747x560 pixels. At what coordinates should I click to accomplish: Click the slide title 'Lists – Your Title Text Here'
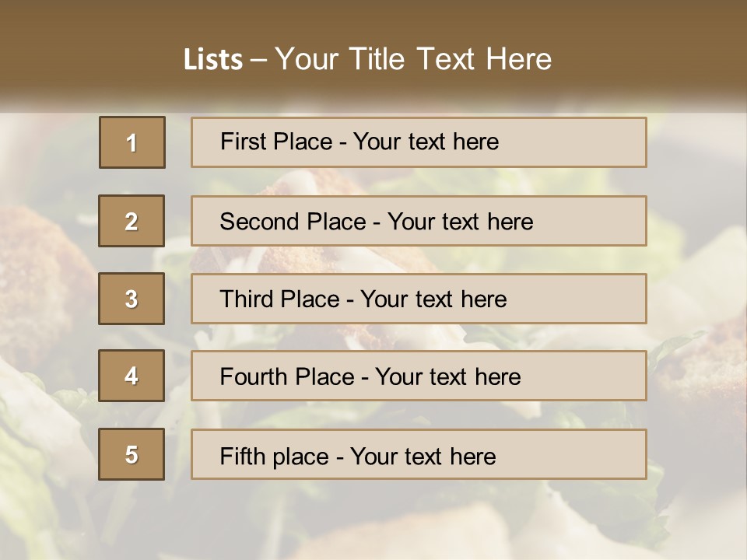(x=367, y=59)
